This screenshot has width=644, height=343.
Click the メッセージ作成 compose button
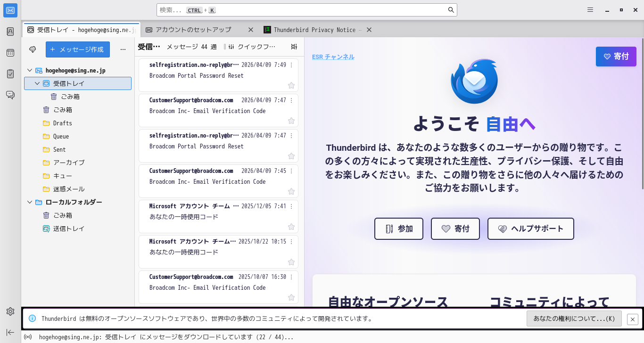point(78,49)
